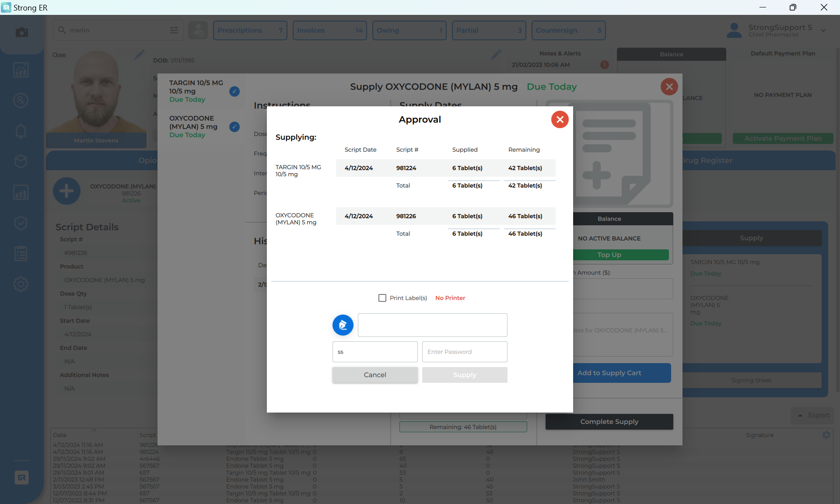Open the dashboard chart icon in sidebar
This screenshot has height=504, width=840.
21,70
